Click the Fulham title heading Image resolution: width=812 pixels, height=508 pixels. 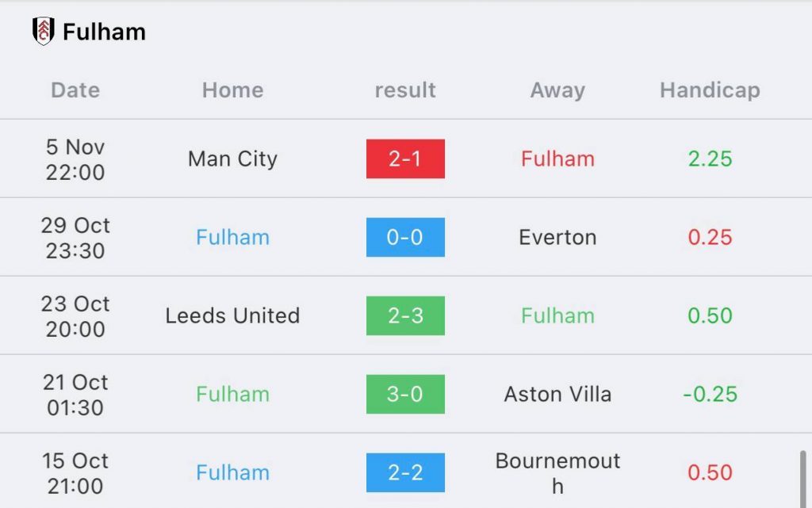pyautogui.click(x=104, y=32)
